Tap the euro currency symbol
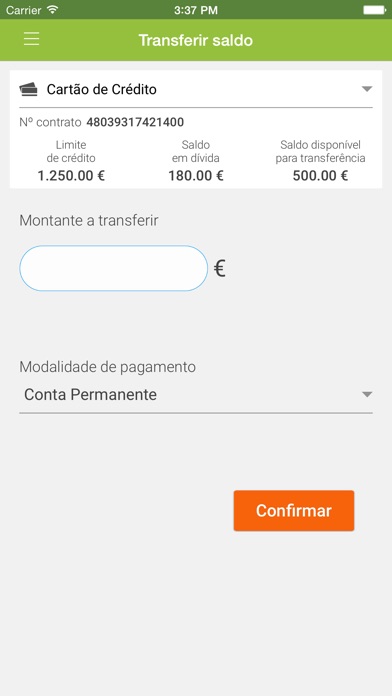392x696 pixels. click(220, 269)
